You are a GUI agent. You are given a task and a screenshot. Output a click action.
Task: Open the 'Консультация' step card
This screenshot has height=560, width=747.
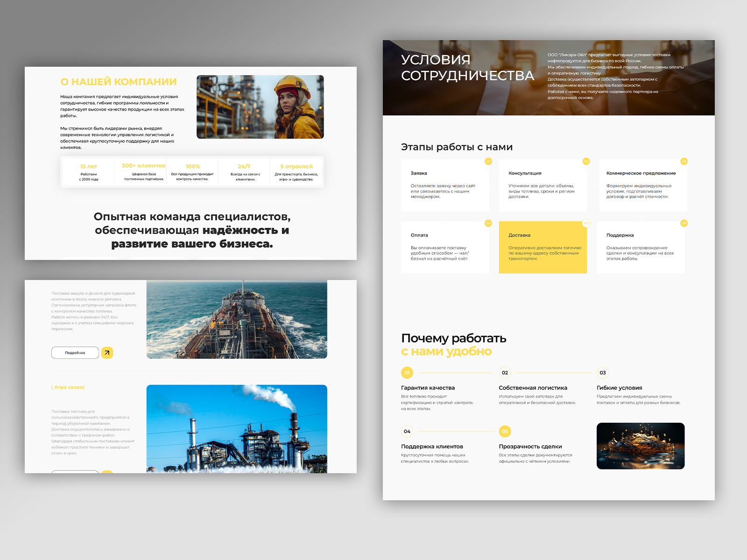(543, 185)
